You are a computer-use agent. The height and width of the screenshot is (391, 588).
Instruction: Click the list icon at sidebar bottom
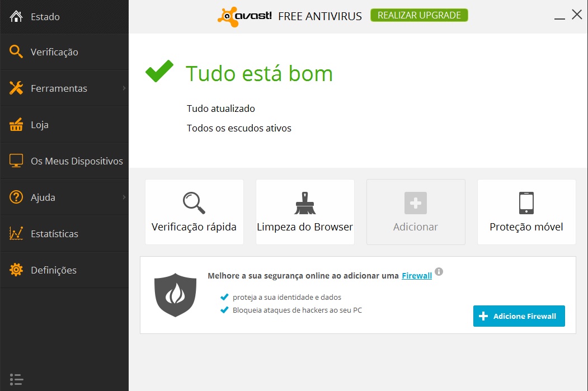16,379
